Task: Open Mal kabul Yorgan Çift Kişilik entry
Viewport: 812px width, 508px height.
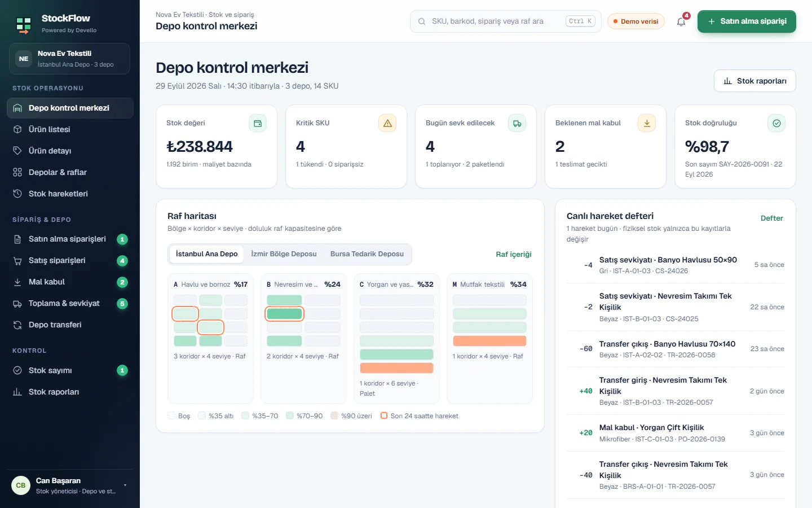Action: pos(676,433)
